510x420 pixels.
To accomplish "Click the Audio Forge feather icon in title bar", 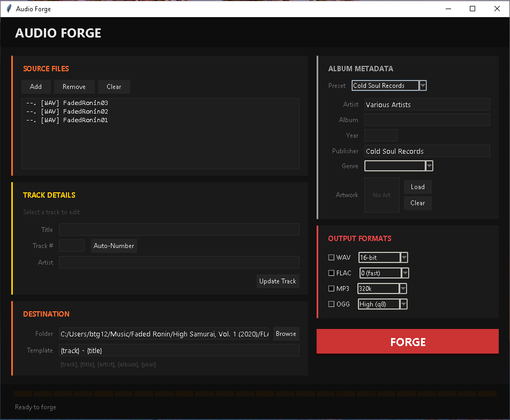I will (7, 9).
